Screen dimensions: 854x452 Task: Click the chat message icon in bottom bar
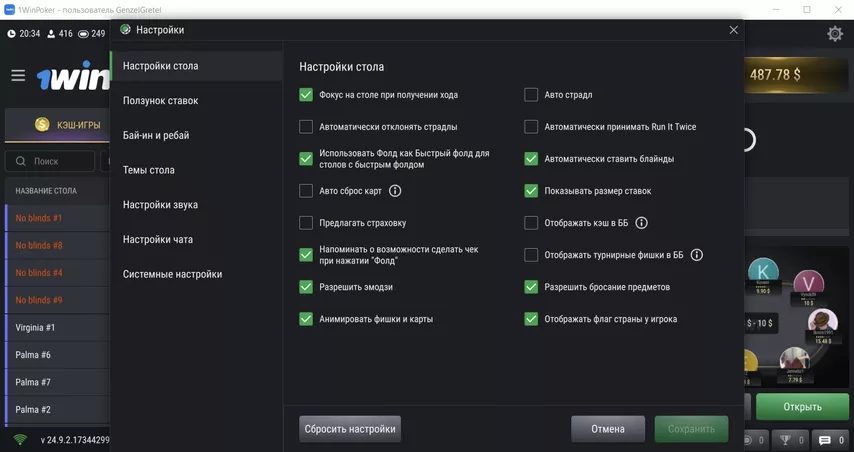pos(825,440)
